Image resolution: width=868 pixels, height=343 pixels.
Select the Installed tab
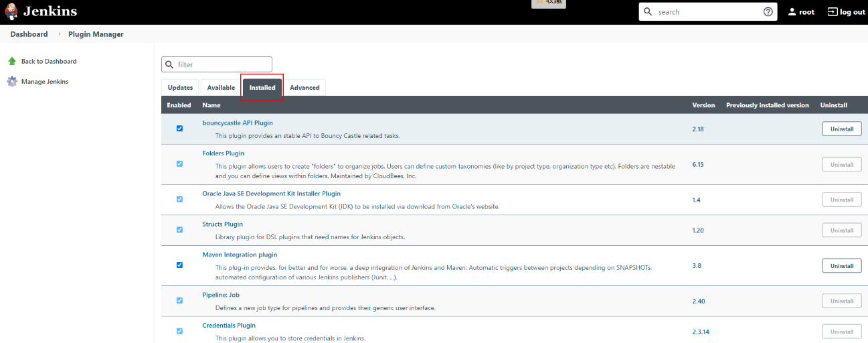point(262,88)
